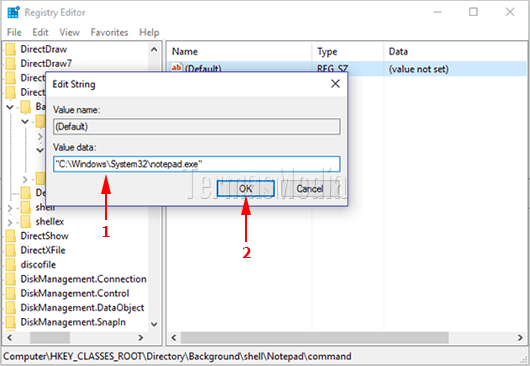Click OK in Edit String dialog
Screen dimensions: 530x366
(245, 189)
